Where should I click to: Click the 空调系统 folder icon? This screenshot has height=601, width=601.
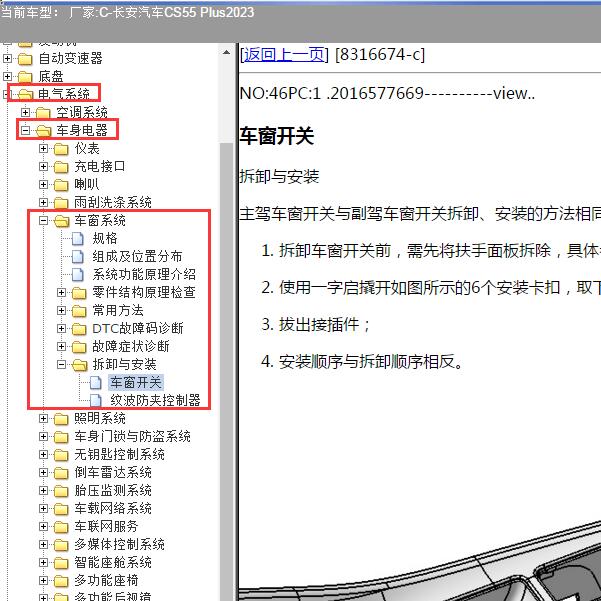43,113
